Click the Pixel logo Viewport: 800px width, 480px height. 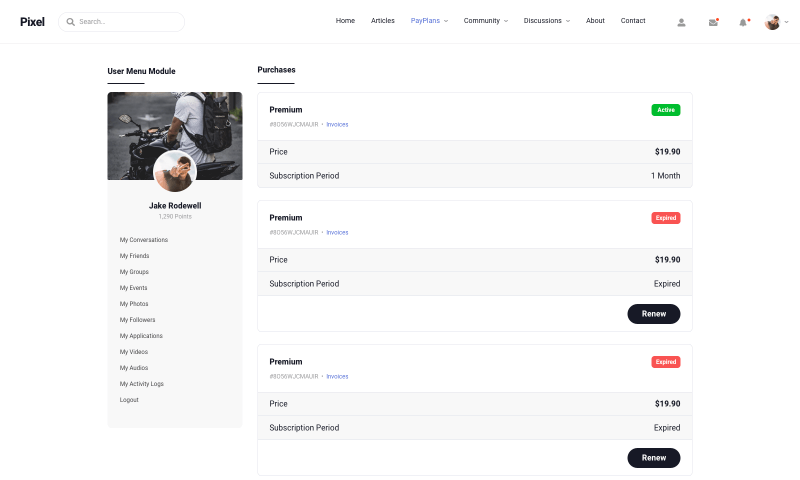coord(32,22)
